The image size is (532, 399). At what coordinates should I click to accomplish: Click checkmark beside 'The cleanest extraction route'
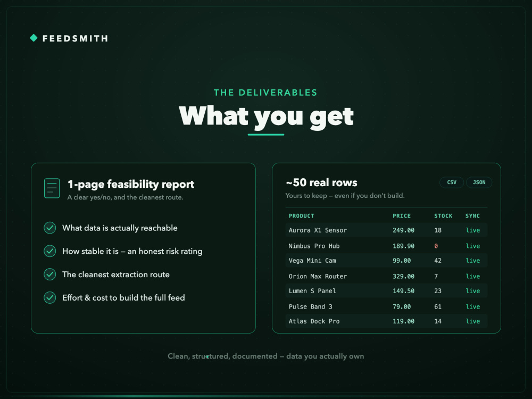[x=50, y=275]
